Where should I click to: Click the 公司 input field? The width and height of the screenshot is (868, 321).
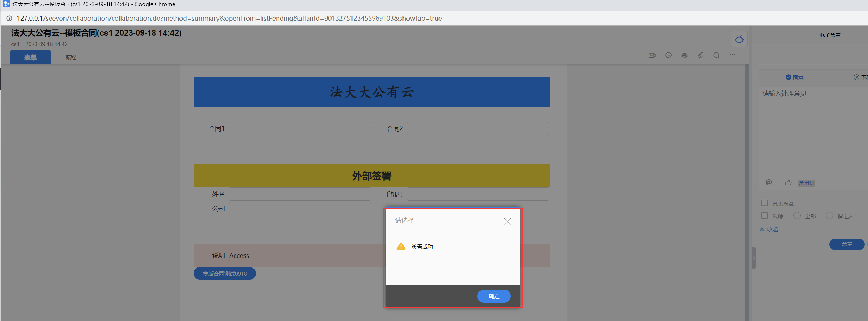tap(300, 208)
